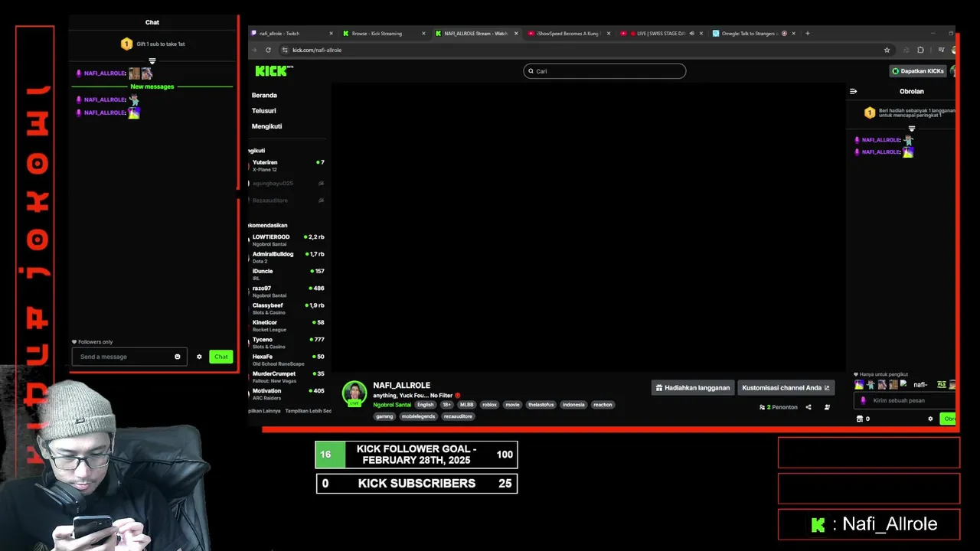Bookmark this page with the star icon
The image size is (980, 551).
pos(887,50)
